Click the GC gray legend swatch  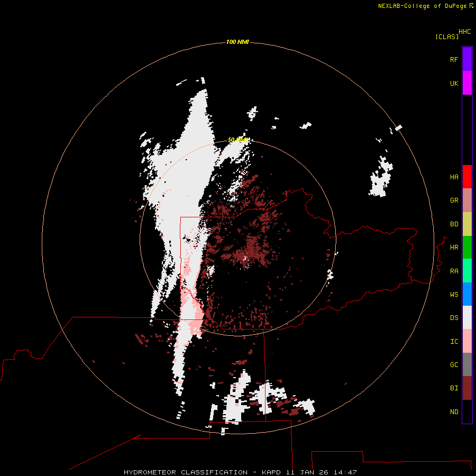(467, 364)
